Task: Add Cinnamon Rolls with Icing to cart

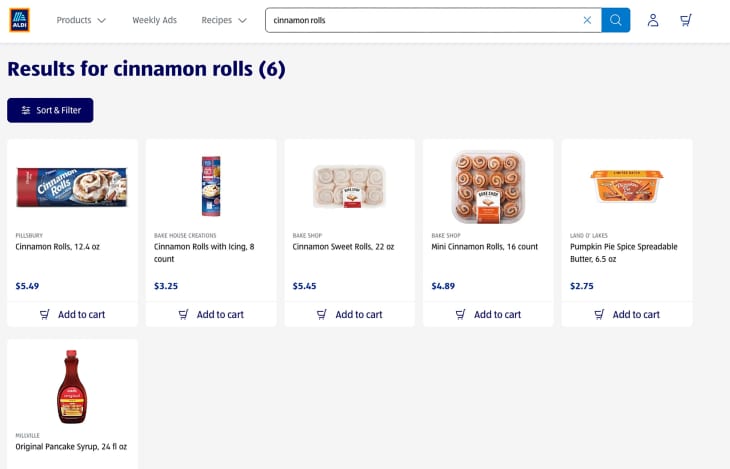Action: click(x=211, y=314)
